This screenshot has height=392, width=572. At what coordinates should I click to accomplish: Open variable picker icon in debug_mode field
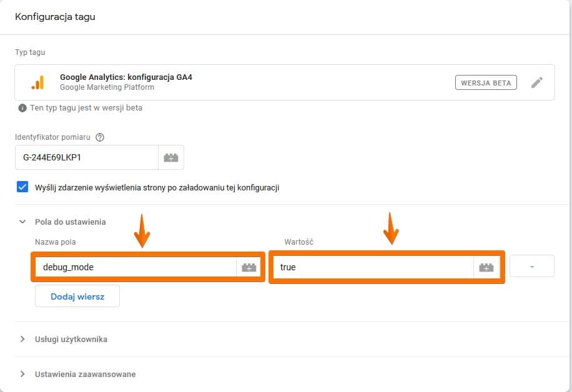(249, 267)
